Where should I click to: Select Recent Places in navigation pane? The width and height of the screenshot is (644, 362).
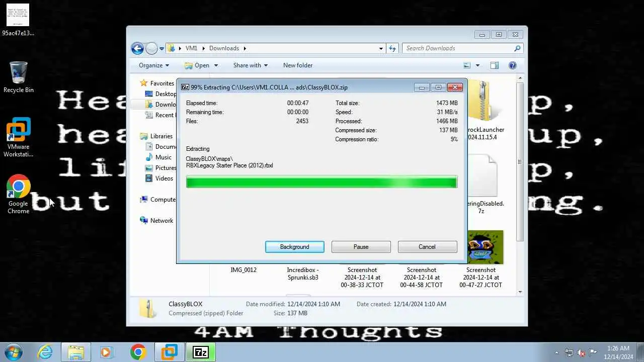click(160, 115)
